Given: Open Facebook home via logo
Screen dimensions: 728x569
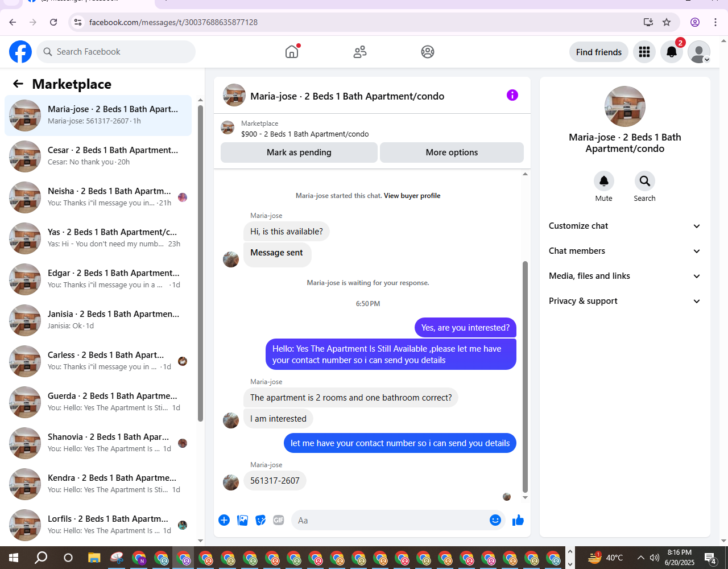Looking at the screenshot, I should [20, 52].
